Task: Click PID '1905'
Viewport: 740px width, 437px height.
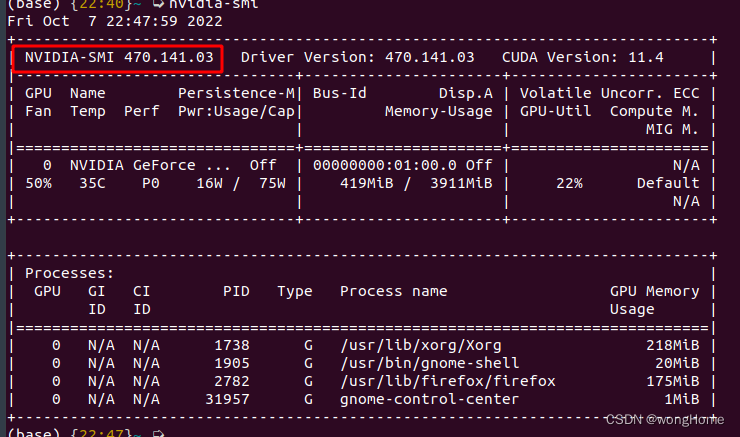Action: pyautogui.click(x=232, y=363)
